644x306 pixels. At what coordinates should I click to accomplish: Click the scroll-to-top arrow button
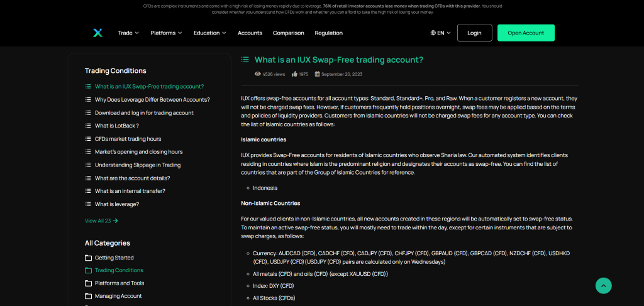[603, 285]
